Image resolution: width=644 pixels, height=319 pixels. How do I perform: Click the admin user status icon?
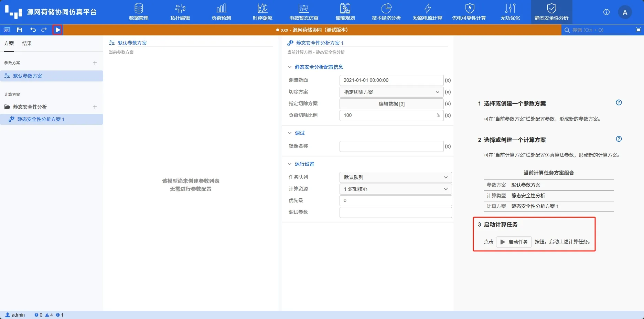8,315
